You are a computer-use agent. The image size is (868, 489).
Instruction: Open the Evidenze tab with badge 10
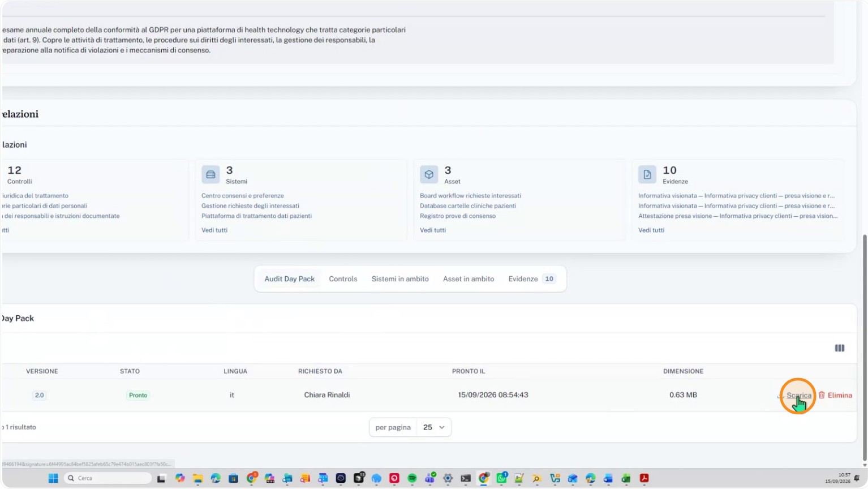(532, 279)
